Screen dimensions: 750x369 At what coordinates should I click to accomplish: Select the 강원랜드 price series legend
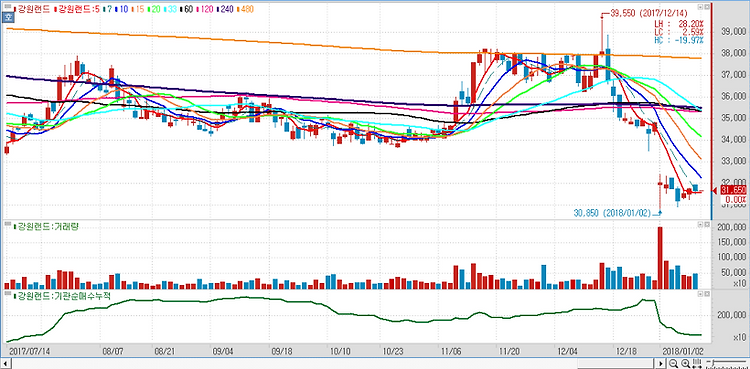coord(33,9)
